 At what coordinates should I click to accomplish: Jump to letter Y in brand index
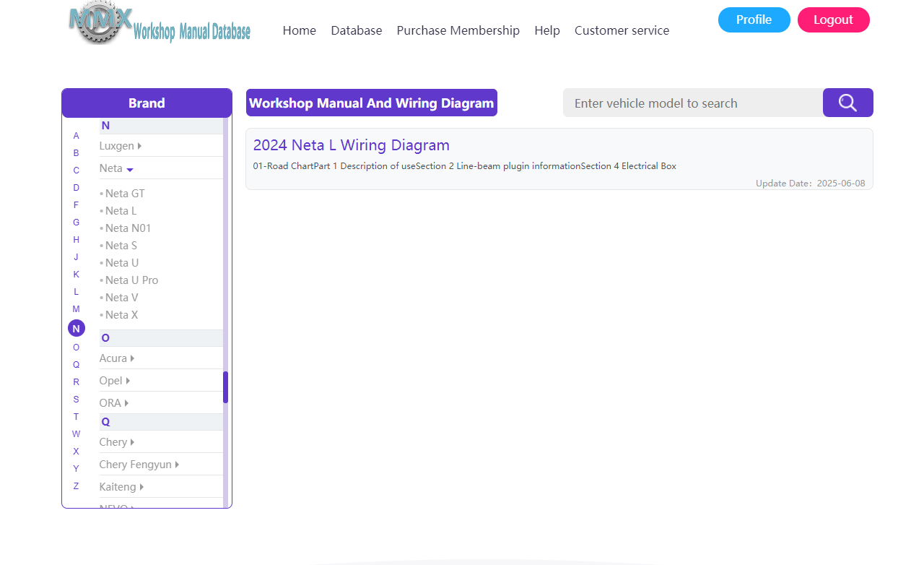tap(77, 469)
